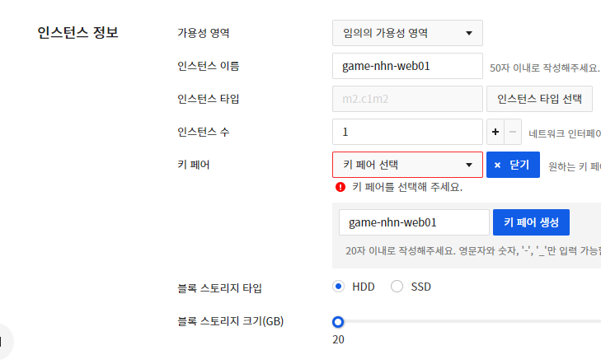Click the block storage size slider handle
This screenshot has width=601, height=364.
tap(338, 322)
